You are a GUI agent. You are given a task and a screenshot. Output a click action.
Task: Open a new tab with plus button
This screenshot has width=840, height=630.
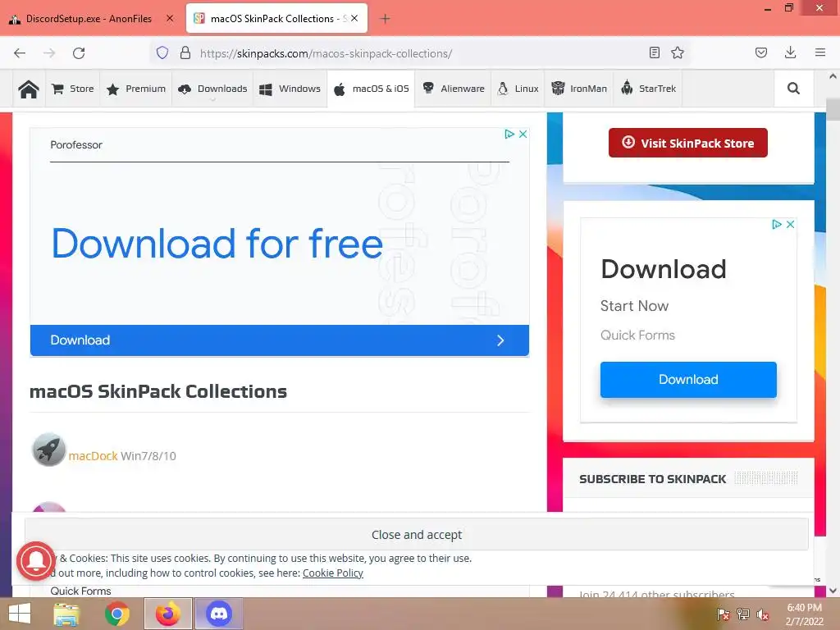[385, 19]
